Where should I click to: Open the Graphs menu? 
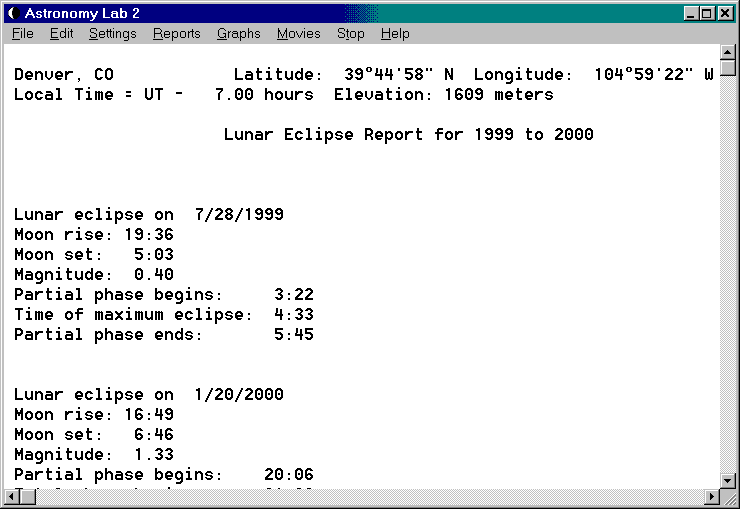(238, 33)
